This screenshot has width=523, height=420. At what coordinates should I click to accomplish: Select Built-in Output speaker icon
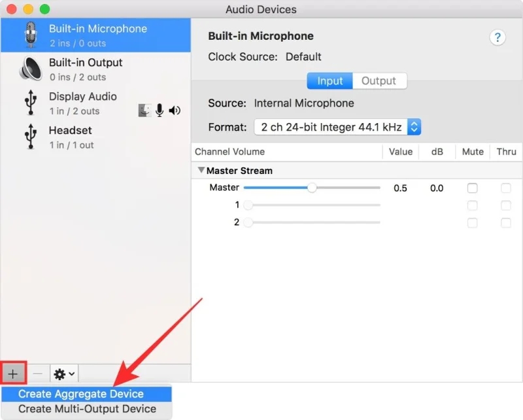coord(30,69)
